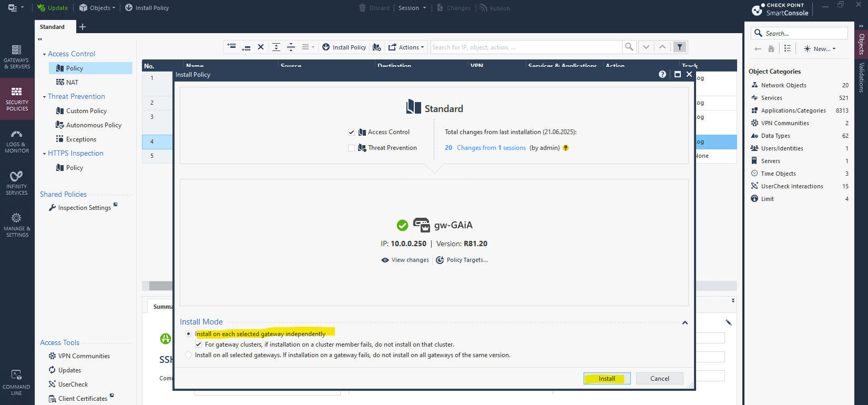The image size is (868, 405).
Task: Click View changes link
Action: tap(405, 260)
